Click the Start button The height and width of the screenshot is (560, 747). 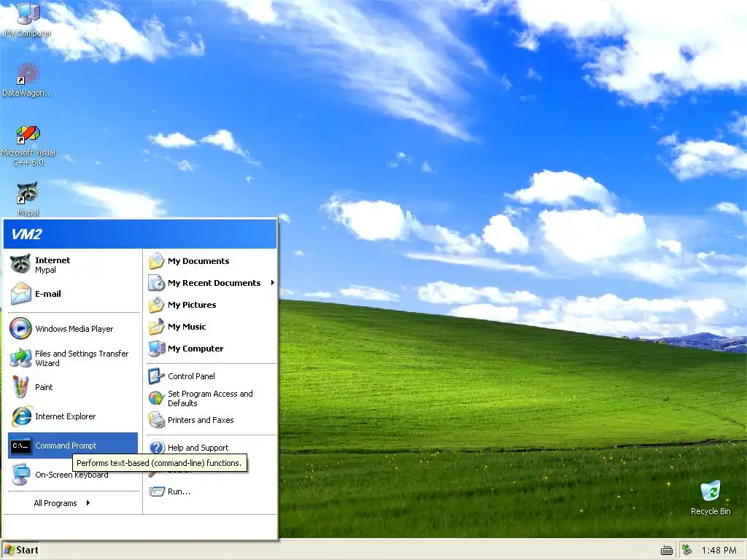tap(20, 550)
